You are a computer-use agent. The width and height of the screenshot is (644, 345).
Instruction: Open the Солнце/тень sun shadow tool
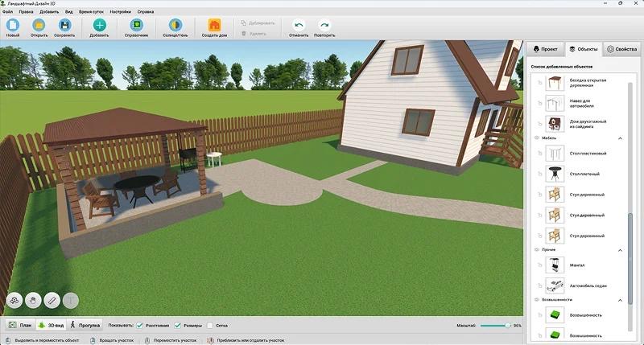point(175,26)
